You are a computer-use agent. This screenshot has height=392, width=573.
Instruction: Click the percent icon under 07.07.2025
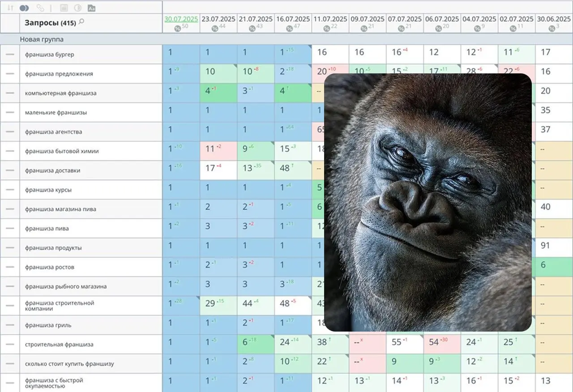click(x=402, y=28)
